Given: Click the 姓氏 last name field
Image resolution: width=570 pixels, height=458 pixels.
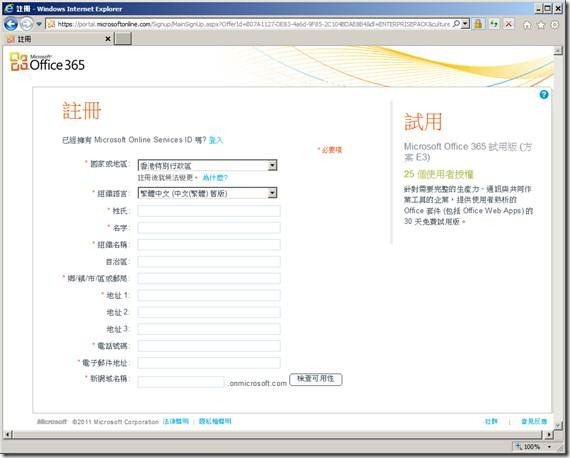Looking at the screenshot, I should [x=209, y=211].
